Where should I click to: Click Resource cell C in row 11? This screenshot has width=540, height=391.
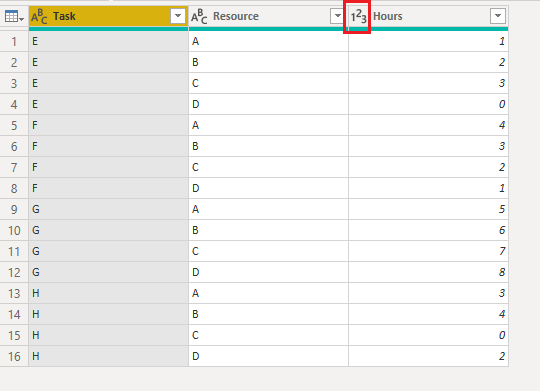(268, 251)
